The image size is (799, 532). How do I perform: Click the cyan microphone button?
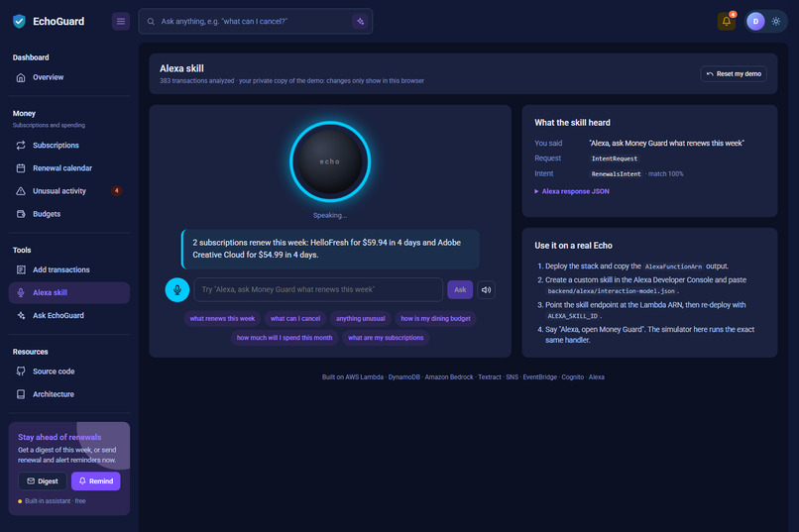click(x=177, y=289)
